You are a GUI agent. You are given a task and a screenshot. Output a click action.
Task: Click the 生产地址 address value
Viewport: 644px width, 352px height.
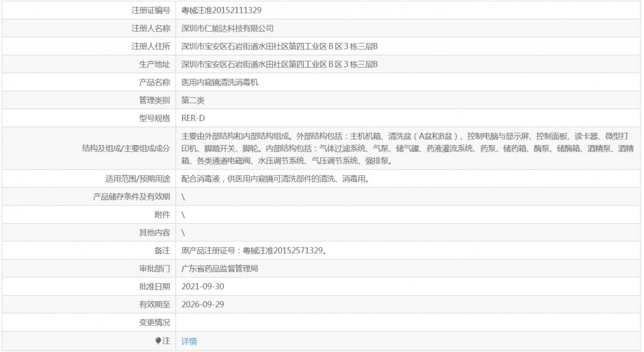click(280, 64)
